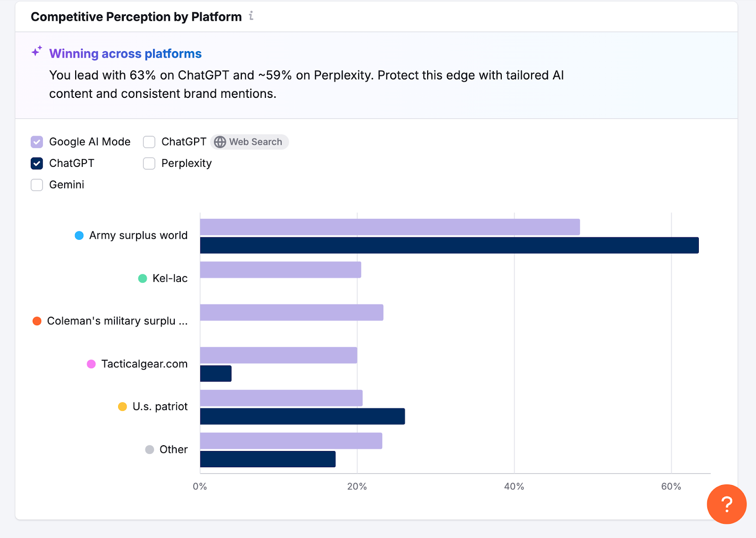This screenshot has height=538, width=756.
Task: Enable the Perplexity checkbox
Action: 149,163
